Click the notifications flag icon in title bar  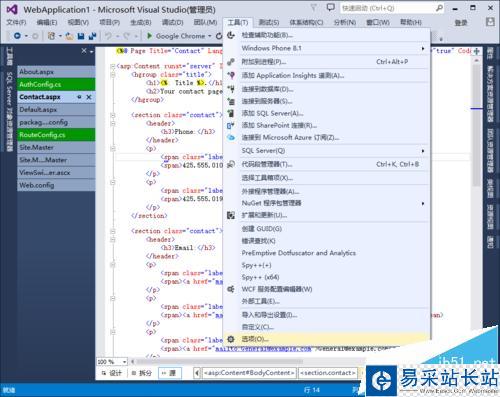click(x=313, y=7)
